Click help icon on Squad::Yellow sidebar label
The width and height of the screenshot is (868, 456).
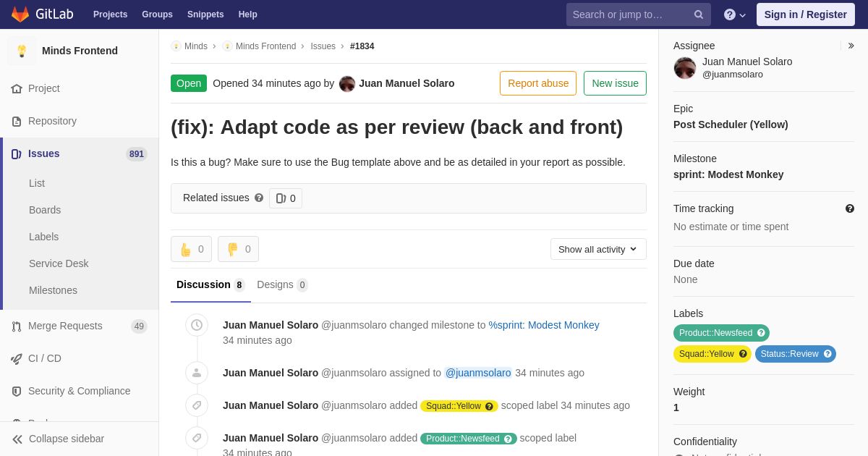743,354
